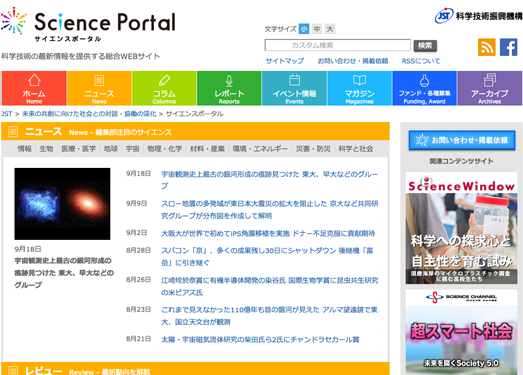The image size is (523, 375).
Task: Open the サイトマップ link
Action: pyautogui.click(x=285, y=61)
